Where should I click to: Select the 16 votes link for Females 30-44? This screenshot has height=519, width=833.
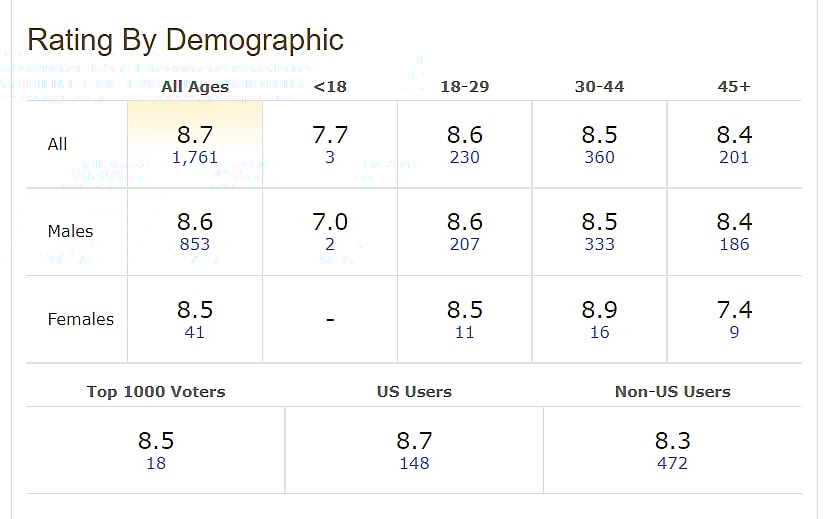[600, 332]
